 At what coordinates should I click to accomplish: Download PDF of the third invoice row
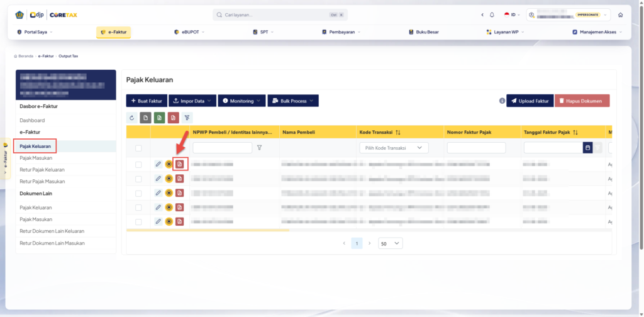click(179, 193)
